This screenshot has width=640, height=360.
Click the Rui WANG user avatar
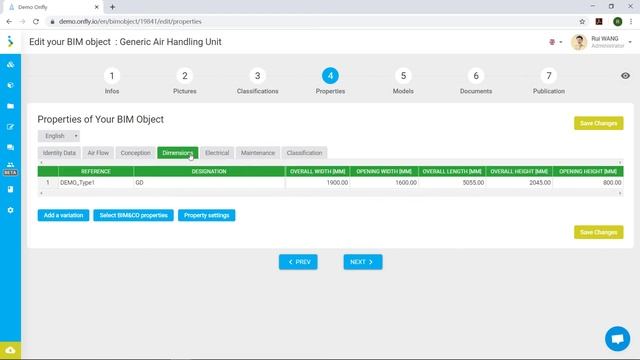point(579,42)
